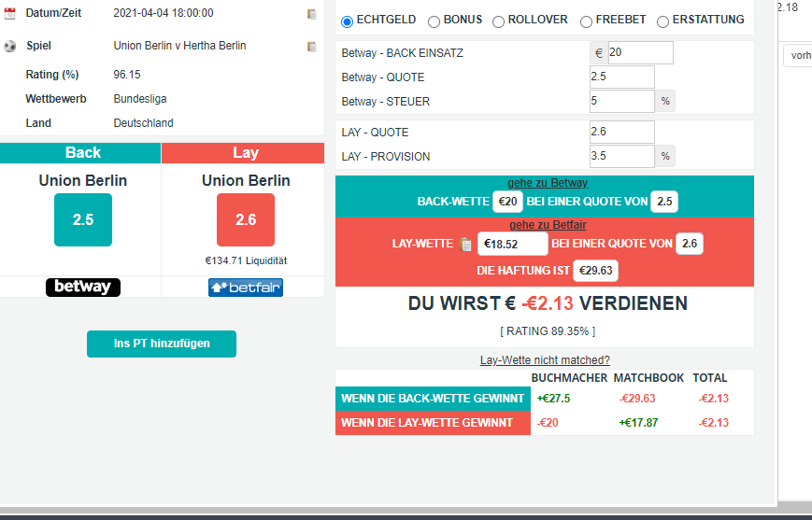
Task: Click the lay stake field showing €18.52
Action: click(512, 244)
